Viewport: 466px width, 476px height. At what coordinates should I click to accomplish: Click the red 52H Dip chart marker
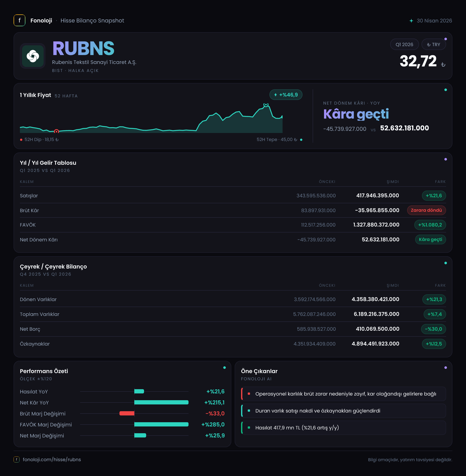(56, 131)
